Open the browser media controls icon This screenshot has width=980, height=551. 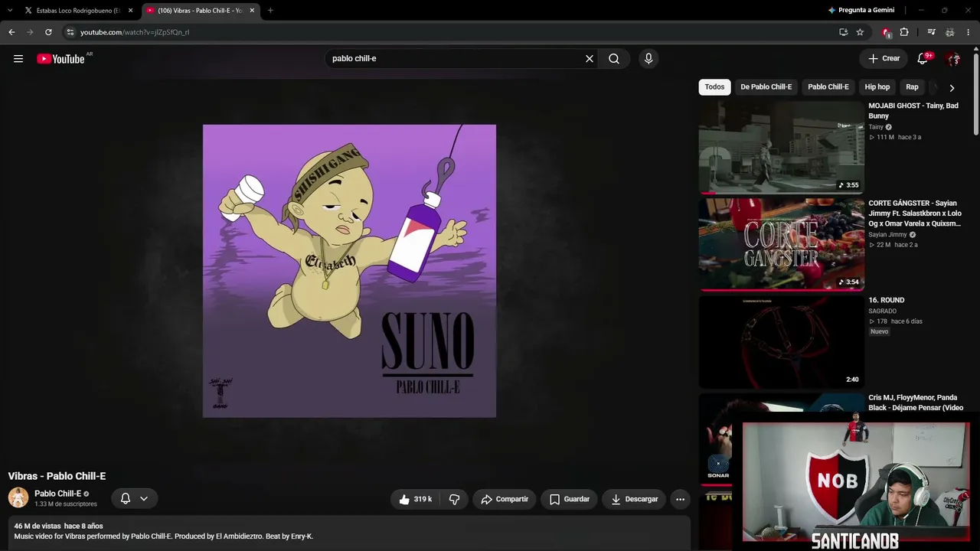click(x=931, y=32)
